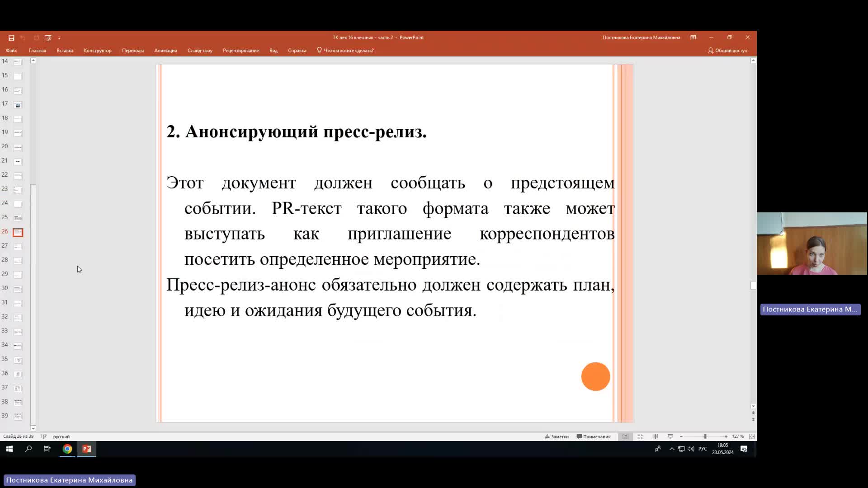Click the zoom out minus button
The image size is (868, 488).
tap(681, 436)
